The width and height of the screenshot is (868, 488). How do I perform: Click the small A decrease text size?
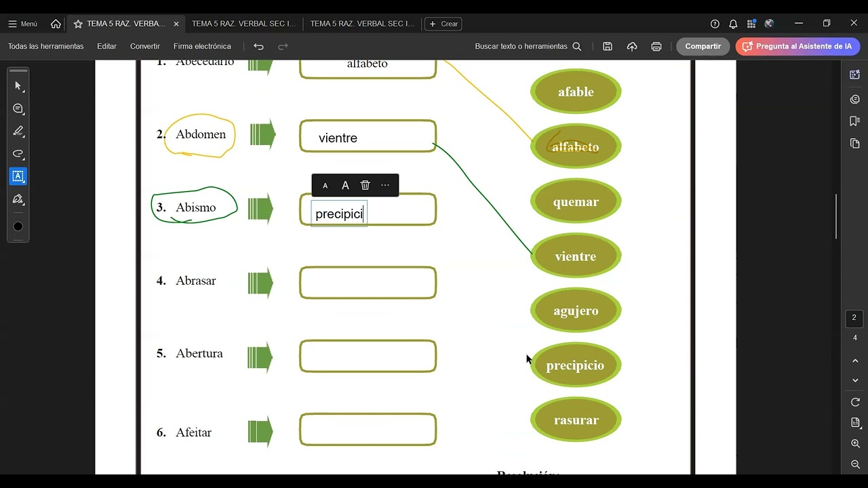(325, 186)
